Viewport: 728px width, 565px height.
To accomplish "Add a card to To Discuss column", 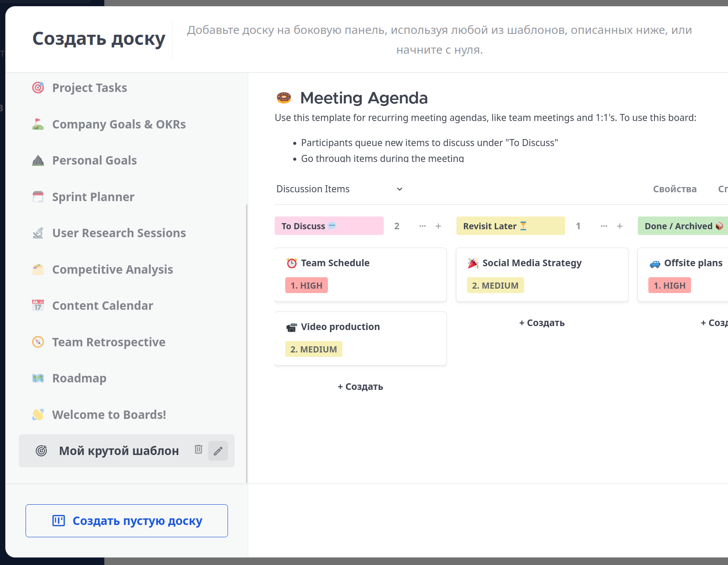I will 438,226.
